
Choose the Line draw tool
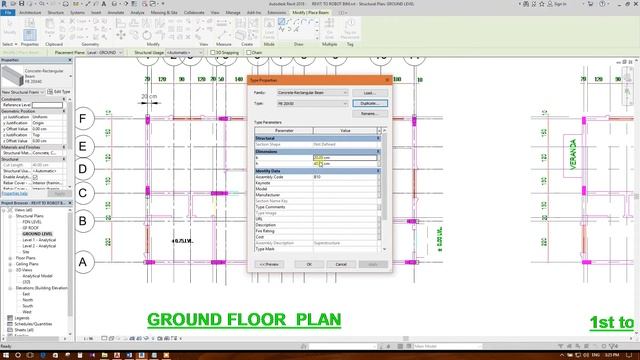point(282,22)
